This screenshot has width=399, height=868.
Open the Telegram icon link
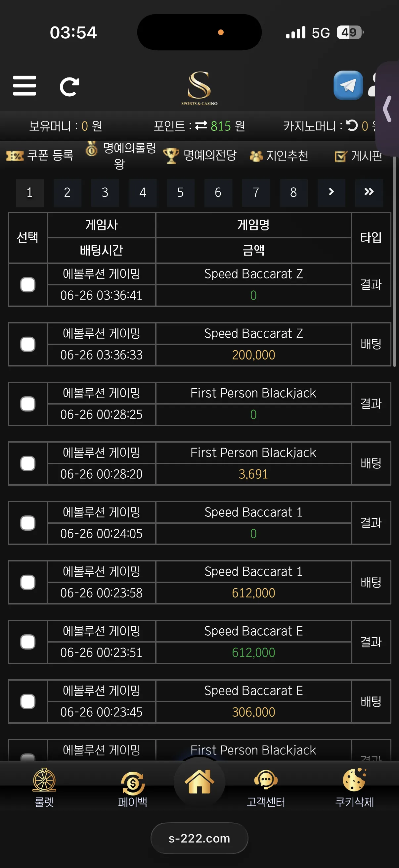348,85
